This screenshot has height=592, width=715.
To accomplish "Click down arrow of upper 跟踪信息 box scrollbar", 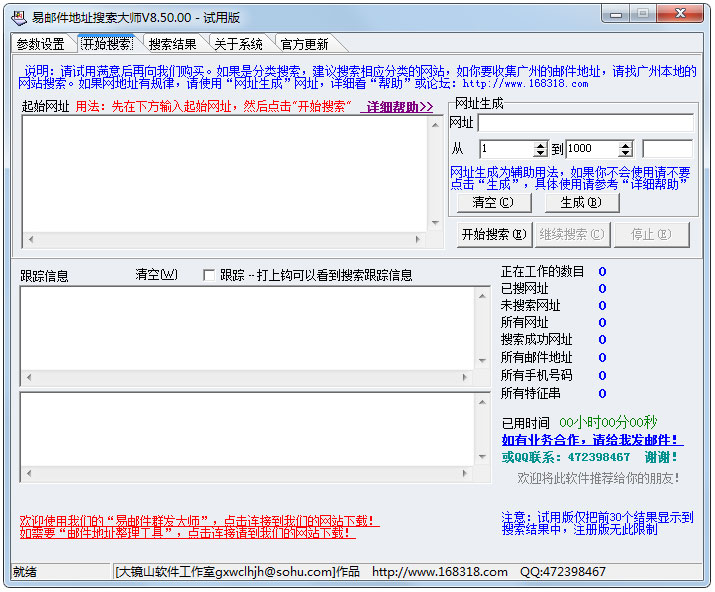I will pos(482,361).
